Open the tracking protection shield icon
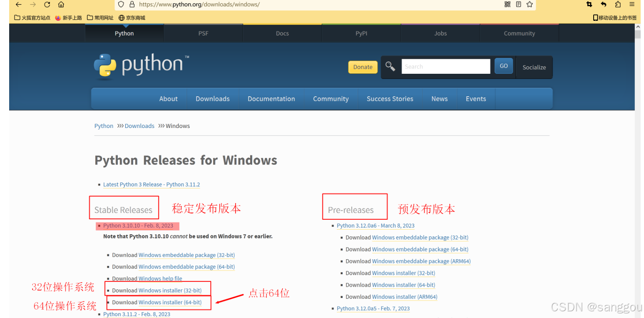Image resolution: width=644 pixels, height=318 pixels. pos(121,5)
